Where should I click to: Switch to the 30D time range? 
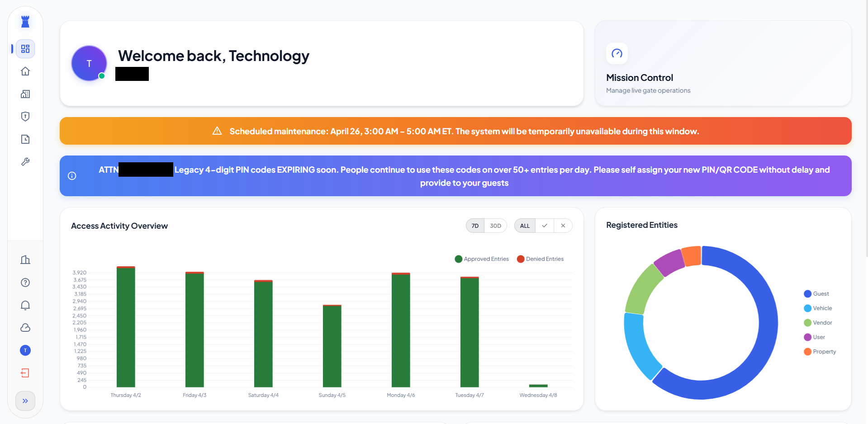pos(495,226)
